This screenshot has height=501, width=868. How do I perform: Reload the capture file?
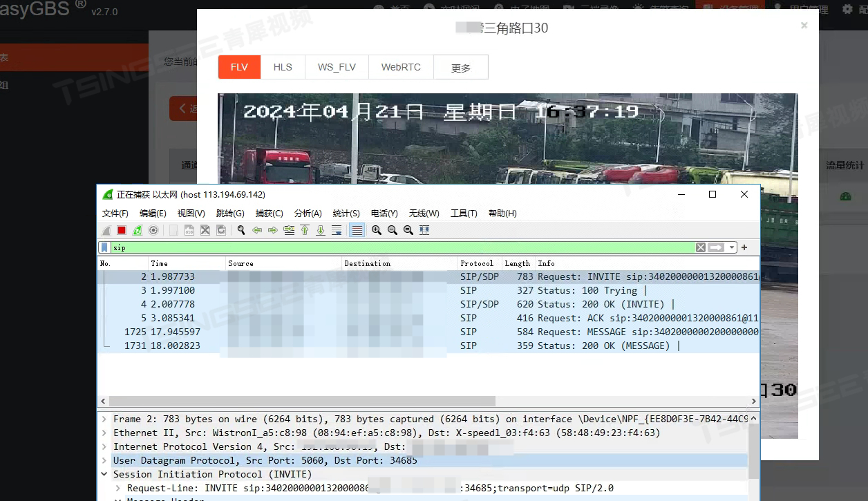[x=221, y=230]
